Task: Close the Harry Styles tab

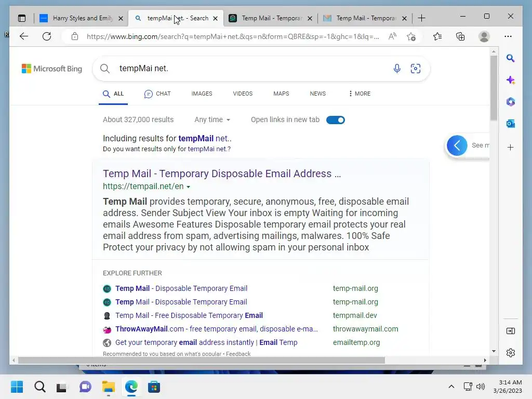Action: click(x=121, y=19)
